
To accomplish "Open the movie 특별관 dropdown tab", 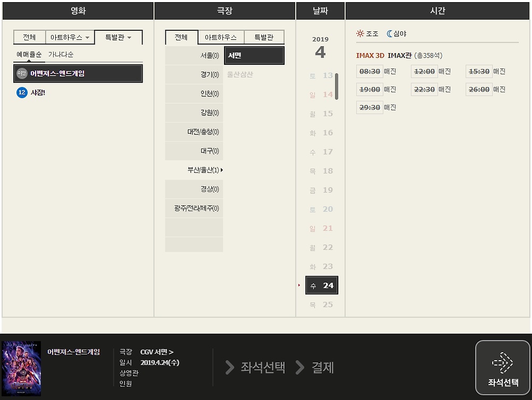I will click(x=119, y=37).
